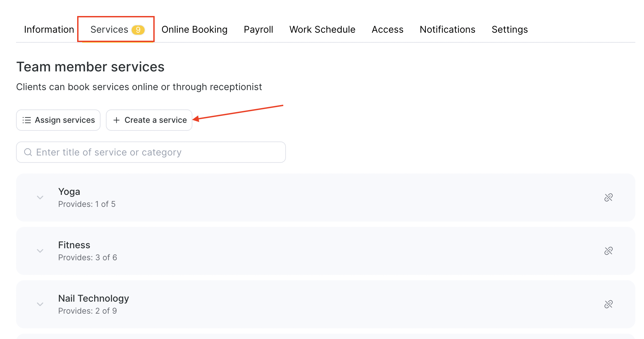The width and height of the screenshot is (644, 339).
Task: Click the unlink icon for Fitness
Action: (x=608, y=251)
